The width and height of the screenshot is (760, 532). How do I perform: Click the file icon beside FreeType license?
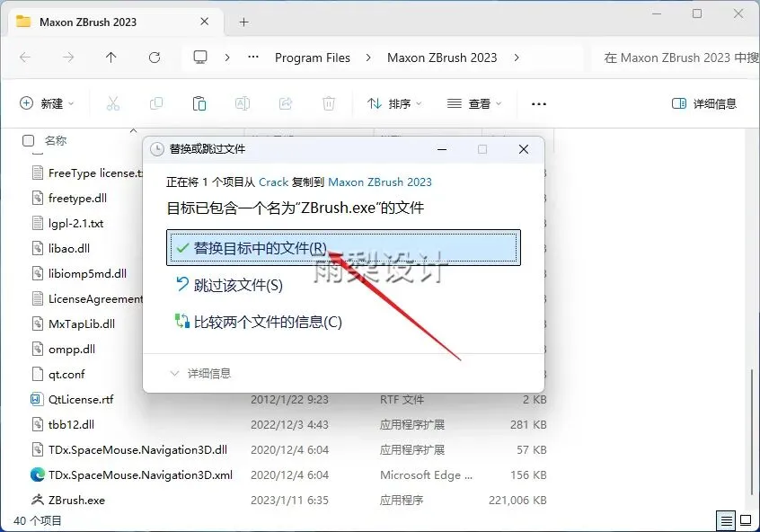pos(38,173)
